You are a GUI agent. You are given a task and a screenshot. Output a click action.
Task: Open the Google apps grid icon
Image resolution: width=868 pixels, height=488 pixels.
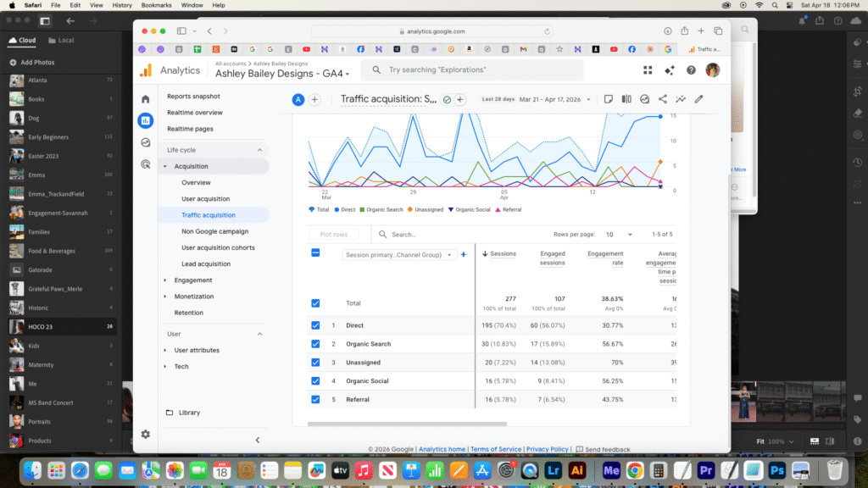[648, 70]
